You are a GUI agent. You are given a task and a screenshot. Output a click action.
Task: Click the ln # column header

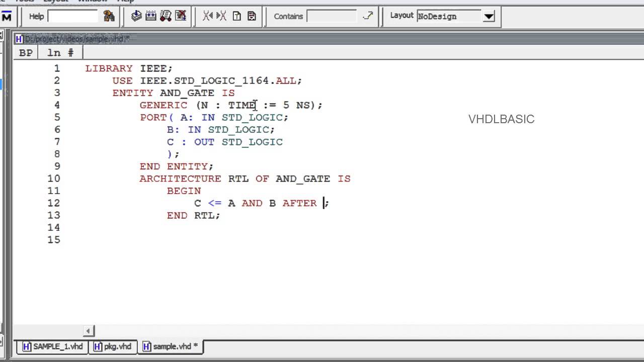pos(60,53)
